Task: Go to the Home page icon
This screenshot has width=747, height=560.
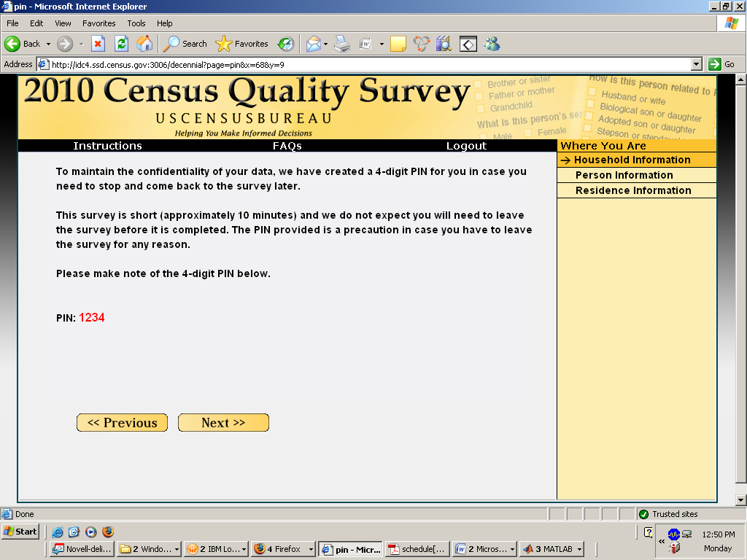Action: tap(144, 44)
